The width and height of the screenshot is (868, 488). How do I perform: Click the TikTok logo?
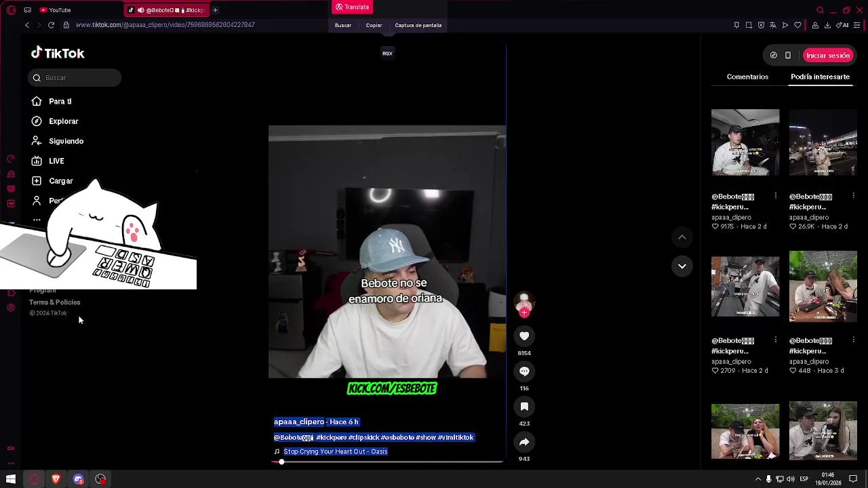(58, 53)
